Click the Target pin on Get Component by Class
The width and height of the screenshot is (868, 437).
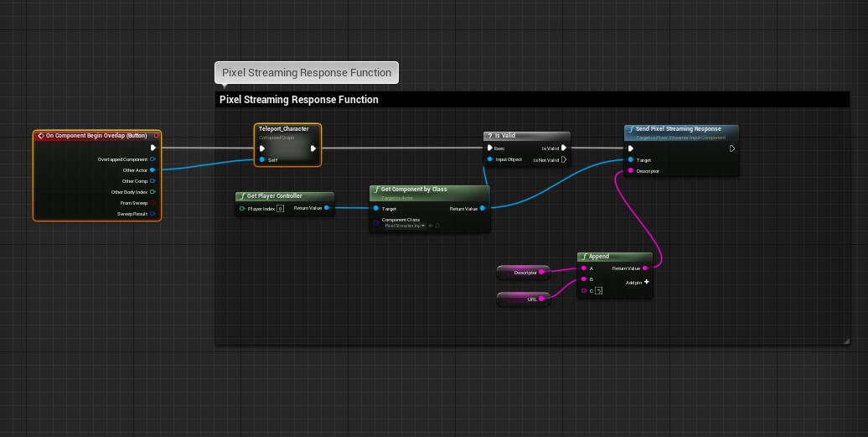[x=376, y=209]
